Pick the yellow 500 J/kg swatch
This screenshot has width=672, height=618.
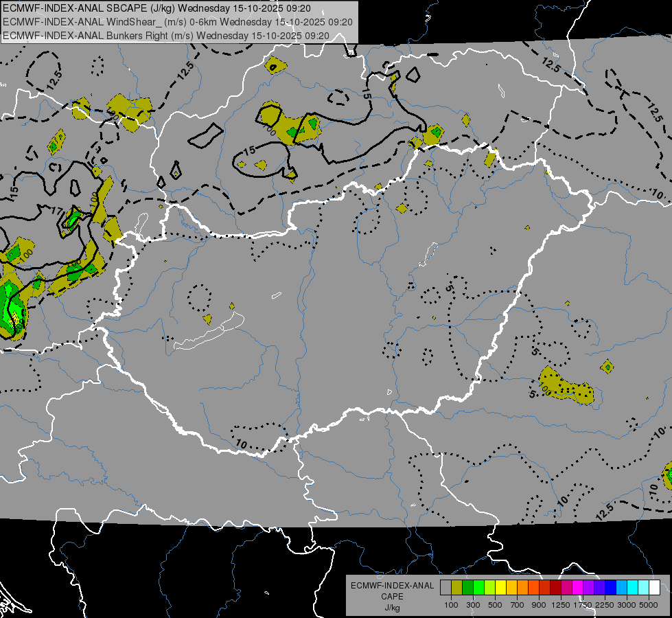pyautogui.click(x=500, y=588)
